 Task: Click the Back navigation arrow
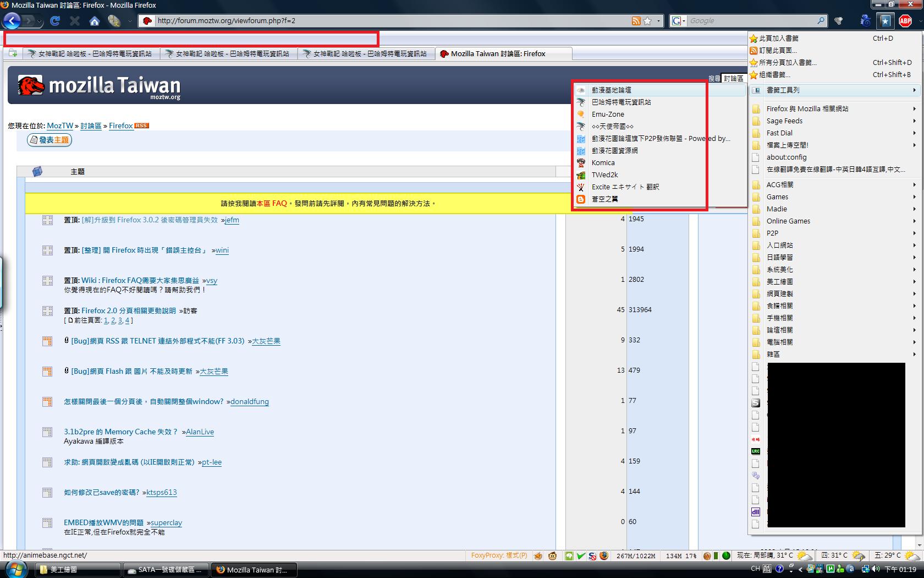[x=12, y=21]
